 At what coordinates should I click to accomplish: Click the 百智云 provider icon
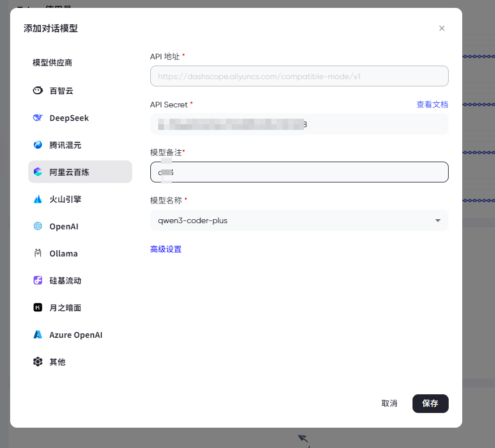pos(37,90)
